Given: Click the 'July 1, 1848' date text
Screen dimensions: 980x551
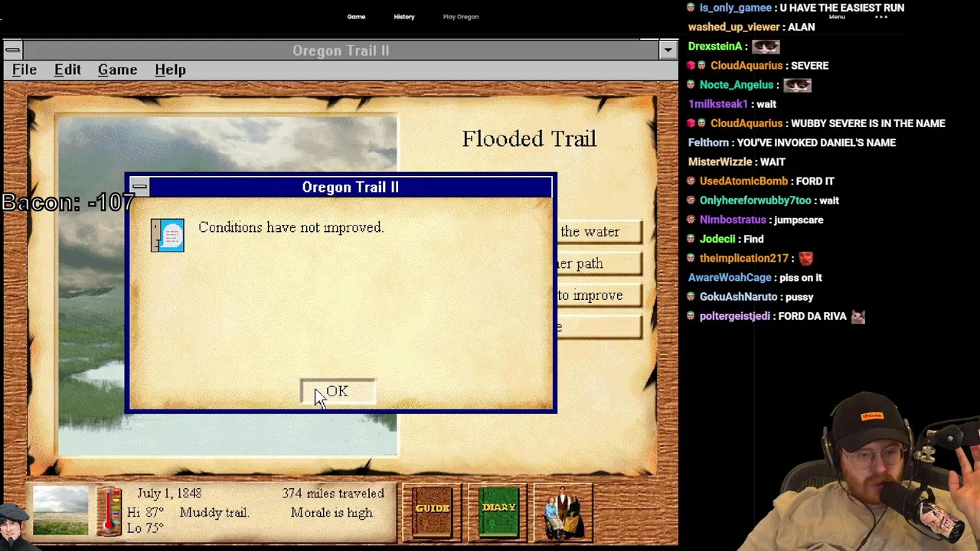Looking at the screenshot, I should click(x=169, y=494).
